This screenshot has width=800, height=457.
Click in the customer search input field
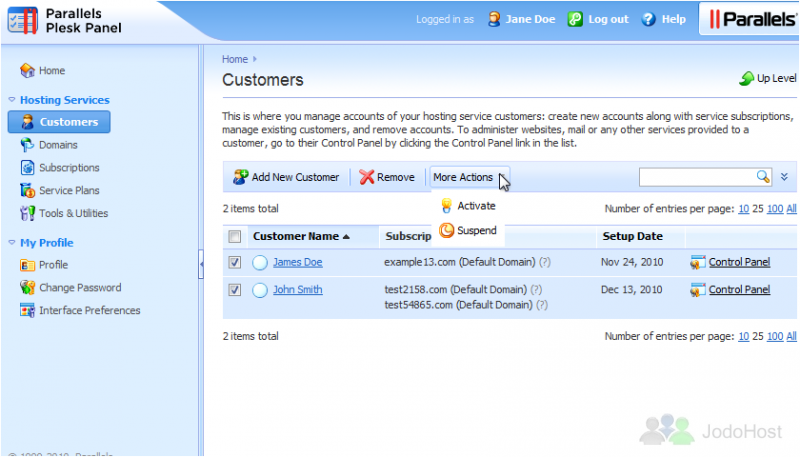697,177
